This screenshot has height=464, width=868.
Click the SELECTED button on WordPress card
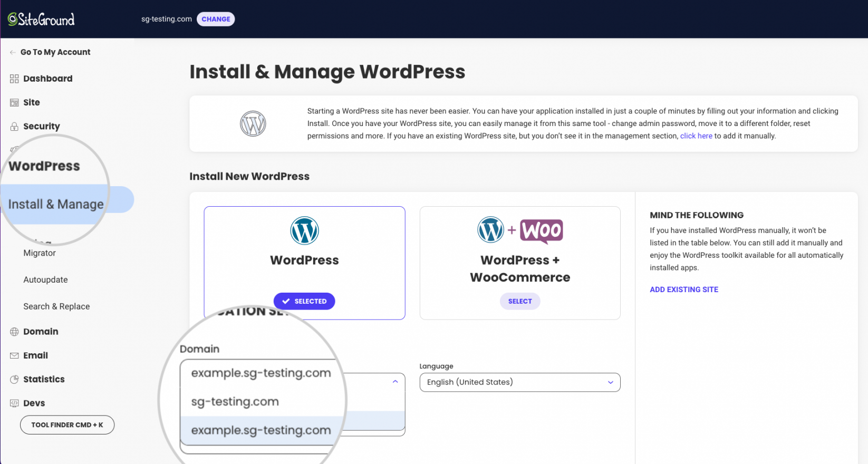304,301
